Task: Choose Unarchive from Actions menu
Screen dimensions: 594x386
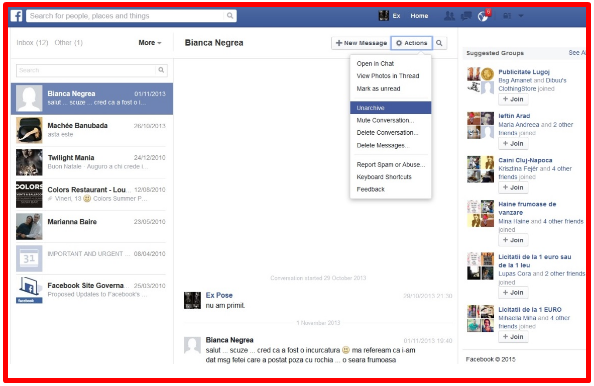Action: click(390, 108)
